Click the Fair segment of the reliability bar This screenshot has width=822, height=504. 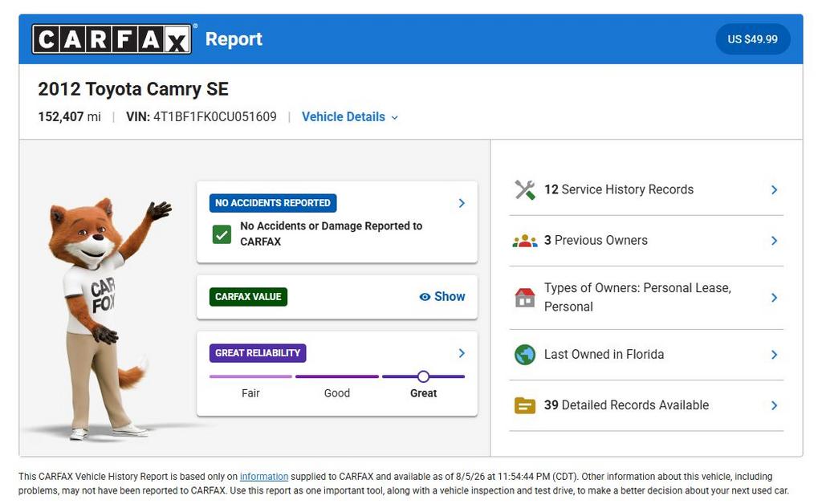point(250,376)
